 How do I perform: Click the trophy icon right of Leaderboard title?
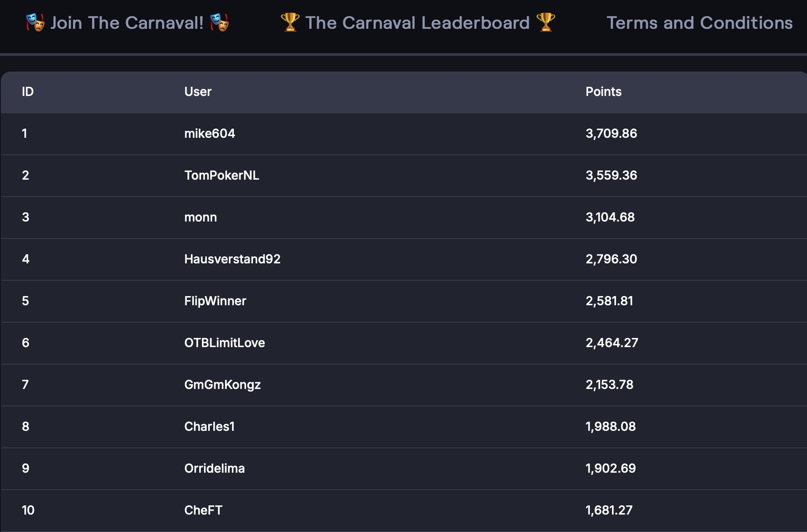point(546,22)
